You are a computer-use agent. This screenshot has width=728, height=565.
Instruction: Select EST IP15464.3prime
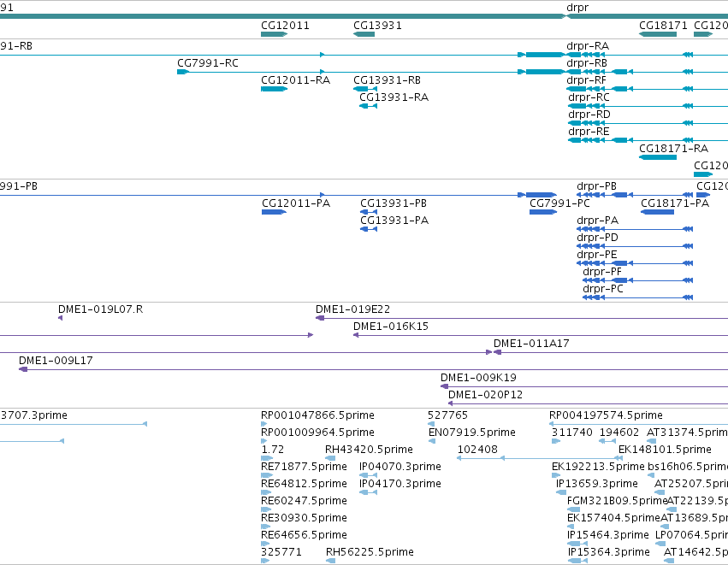(577, 544)
